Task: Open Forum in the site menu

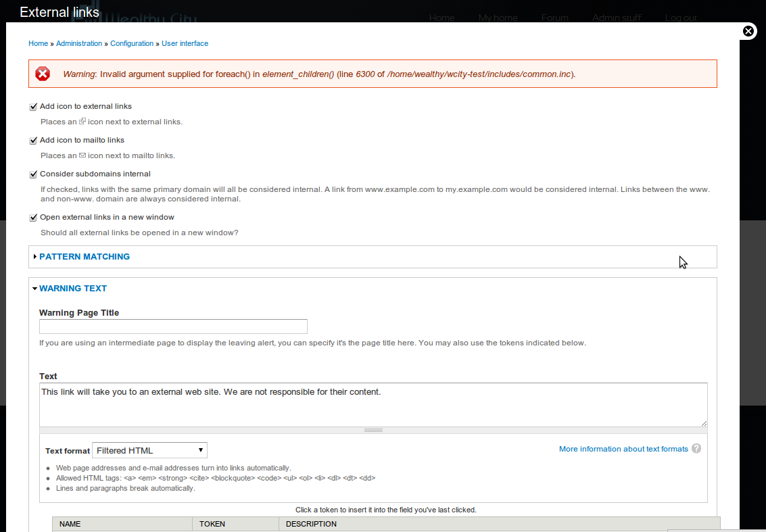Action: [x=554, y=18]
